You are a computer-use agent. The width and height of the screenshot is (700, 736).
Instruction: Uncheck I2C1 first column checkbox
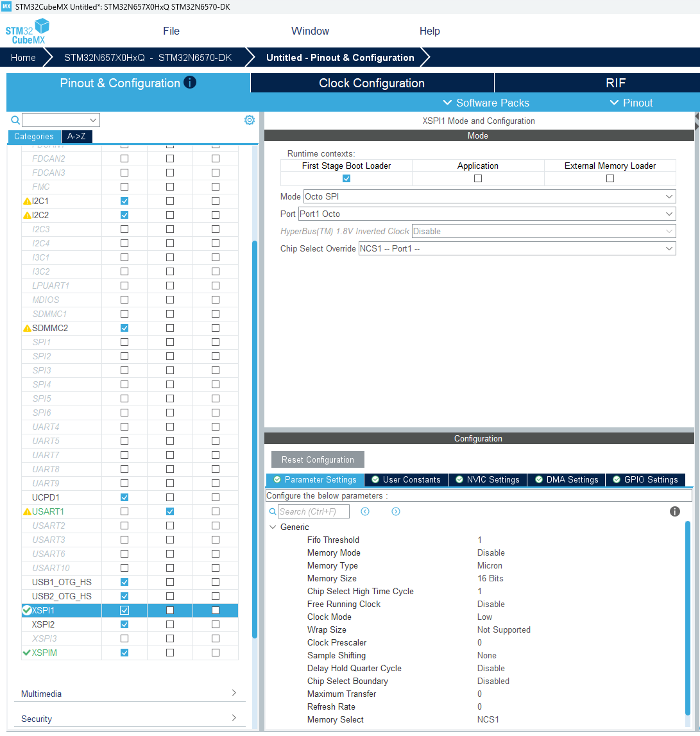click(x=124, y=201)
